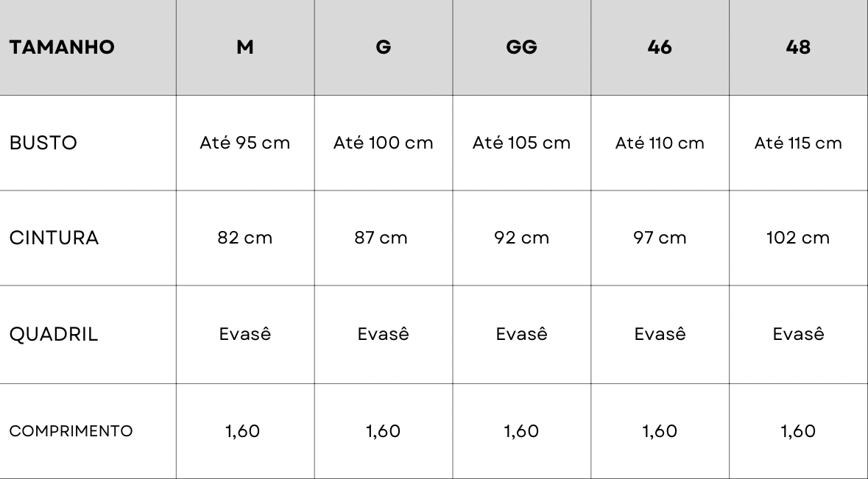Select the M size column header
The image size is (868, 479).
point(245,48)
